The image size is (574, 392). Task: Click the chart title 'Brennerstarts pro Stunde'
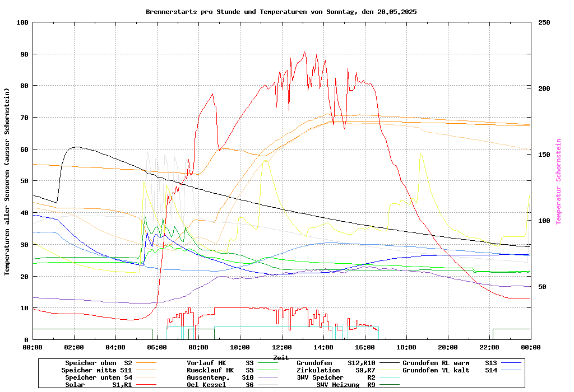[281, 12]
